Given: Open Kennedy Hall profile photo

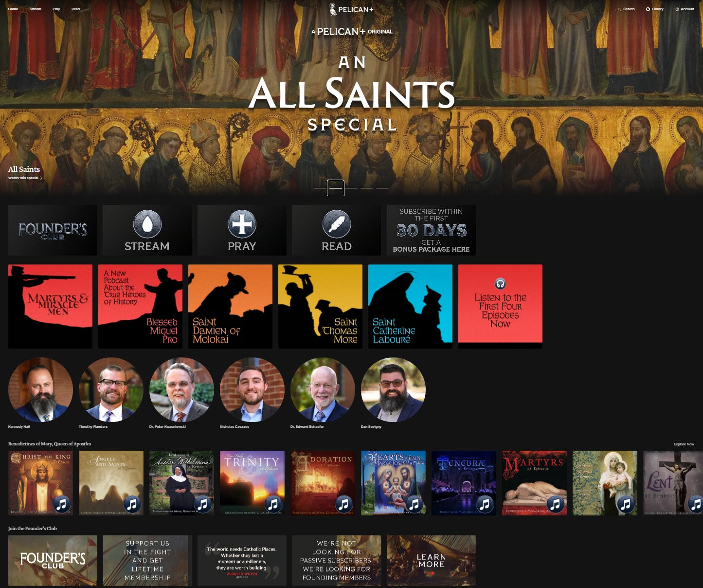Looking at the screenshot, I should [40, 389].
